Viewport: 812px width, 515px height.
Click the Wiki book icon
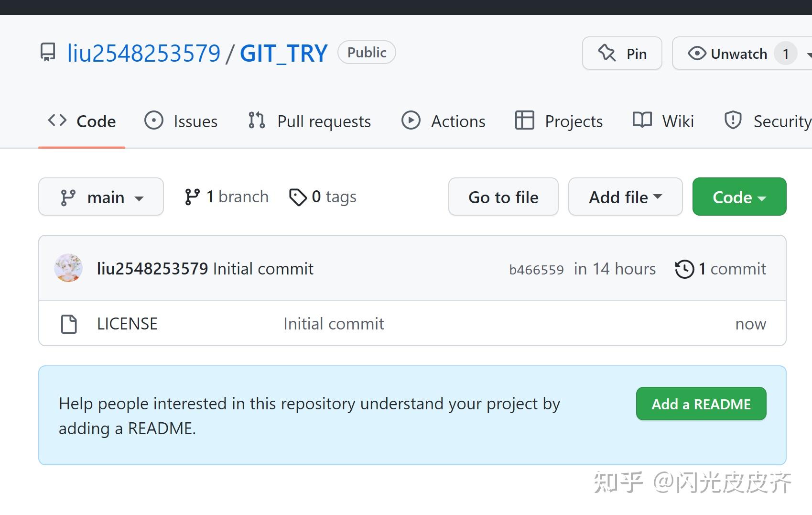pyautogui.click(x=641, y=121)
